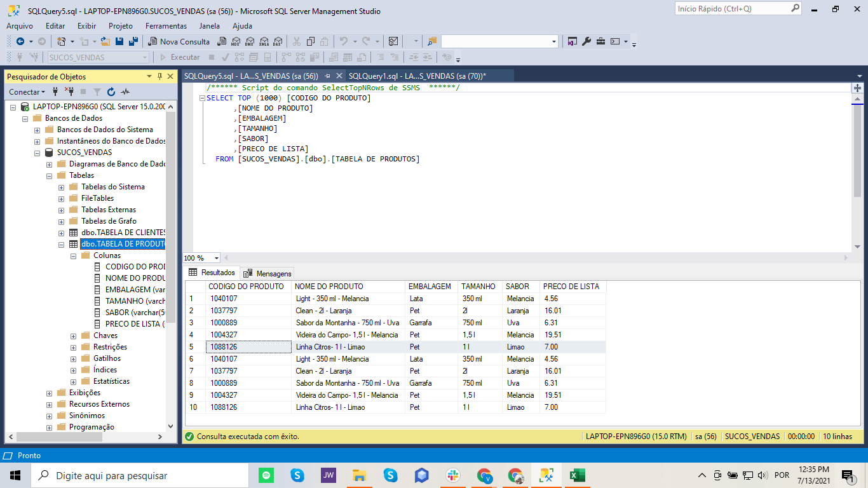Click the wrench properties icon in toolbar
The width and height of the screenshot is (868, 488).
click(x=587, y=41)
